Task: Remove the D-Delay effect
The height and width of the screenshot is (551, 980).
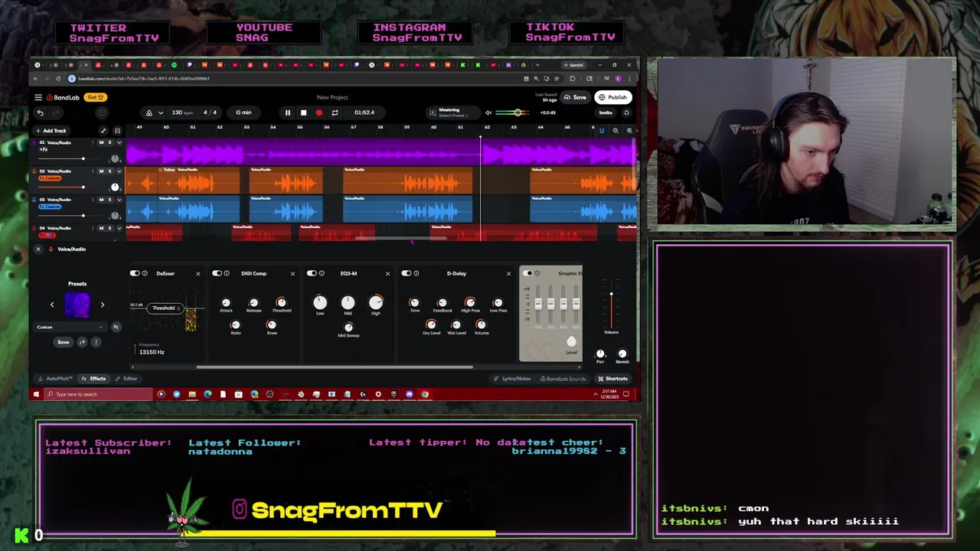Action: click(x=508, y=273)
